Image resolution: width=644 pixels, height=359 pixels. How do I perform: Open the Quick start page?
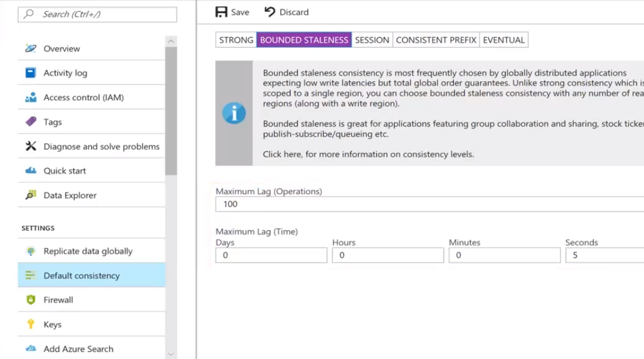[x=92, y=170]
